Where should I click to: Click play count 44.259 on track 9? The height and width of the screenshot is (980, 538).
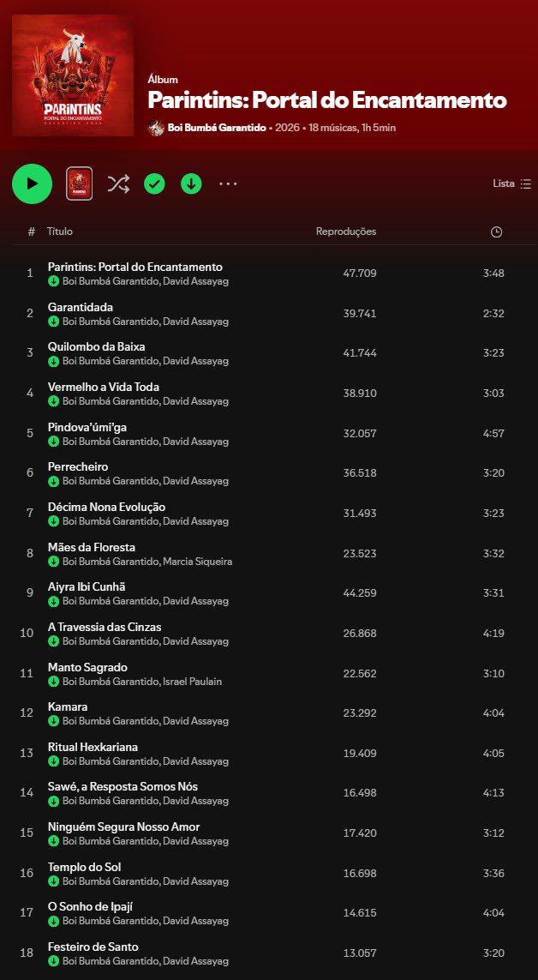coord(360,593)
